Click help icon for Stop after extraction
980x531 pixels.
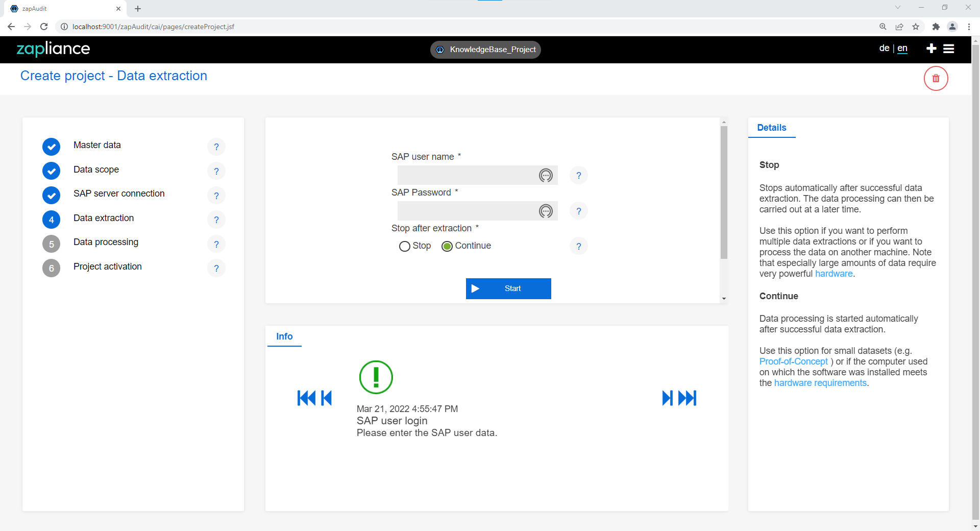click(x=579, y=246)
